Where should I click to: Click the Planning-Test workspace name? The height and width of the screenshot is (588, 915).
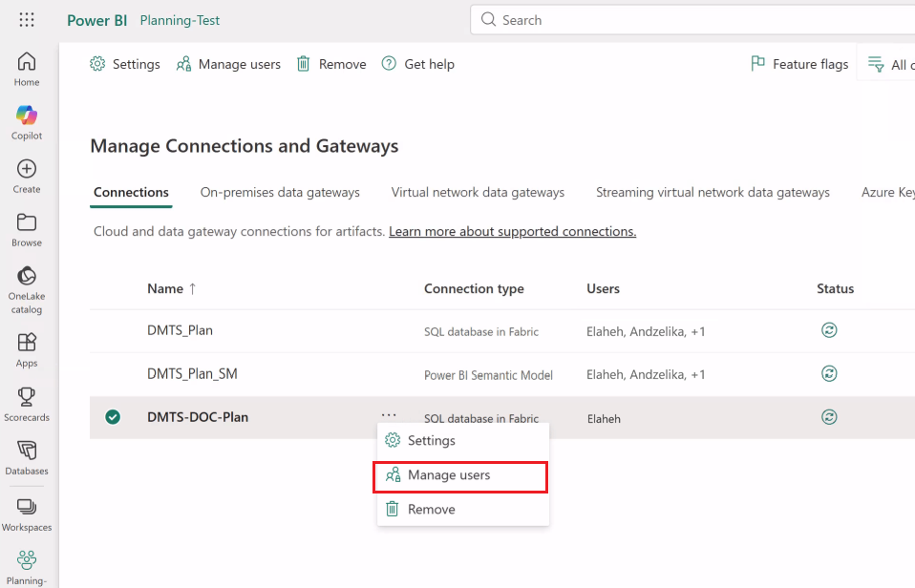click(180, 20)
